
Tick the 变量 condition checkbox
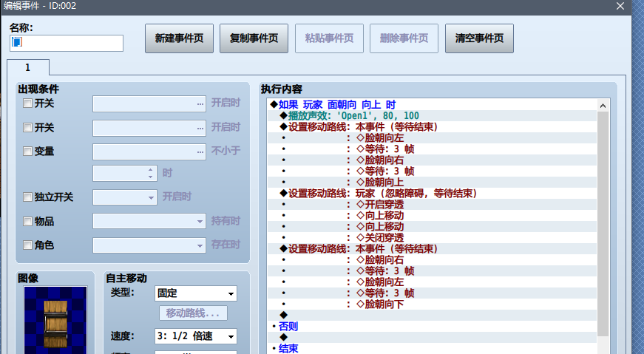(x=27, y=151)
